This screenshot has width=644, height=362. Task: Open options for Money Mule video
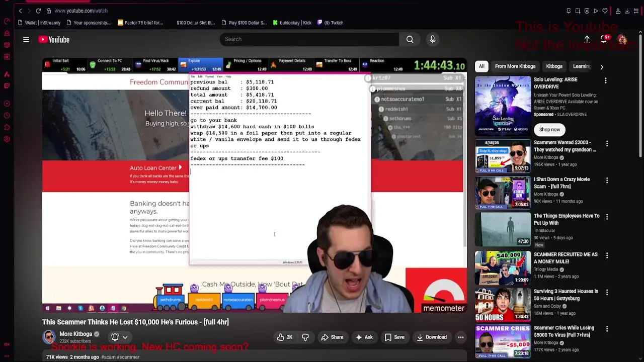click(x=607, y=255)
